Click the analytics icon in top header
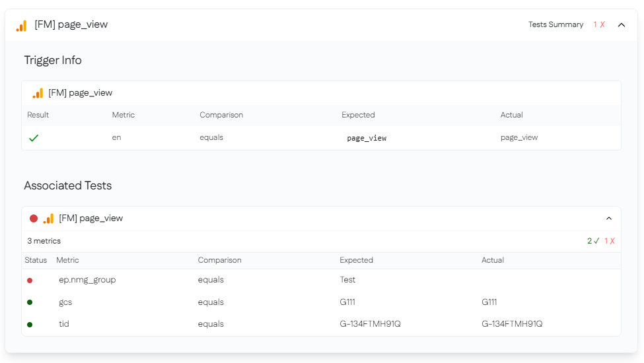Screen dimensions: 644x363 point(21,26)
